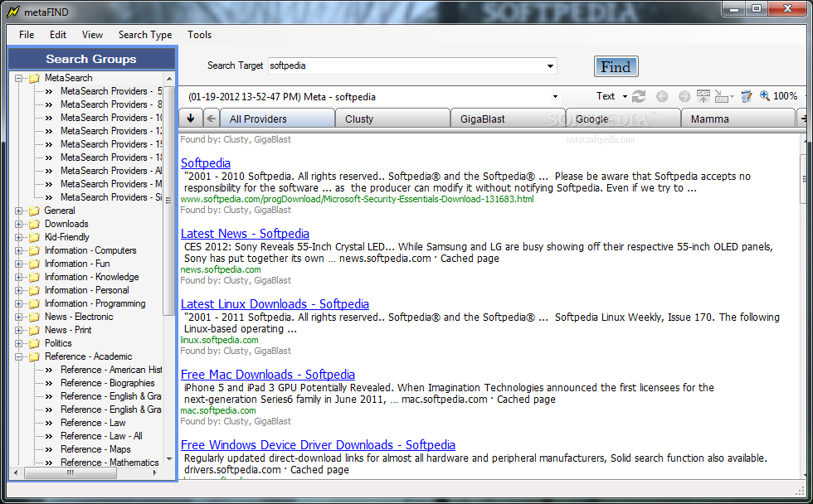Open Latest News - Softpedia link
Screen dimensions: 813x504
pyautogui.click(x=245, y=234)
